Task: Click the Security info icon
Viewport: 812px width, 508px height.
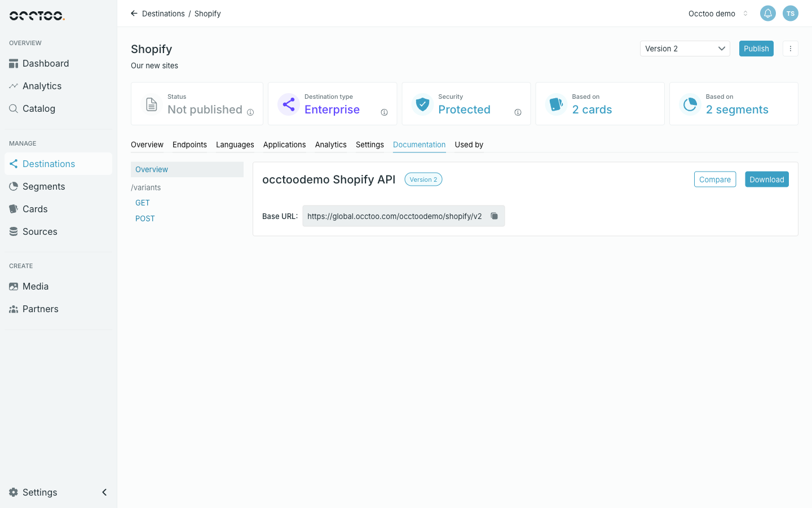Action: click(x=518, y=112)
